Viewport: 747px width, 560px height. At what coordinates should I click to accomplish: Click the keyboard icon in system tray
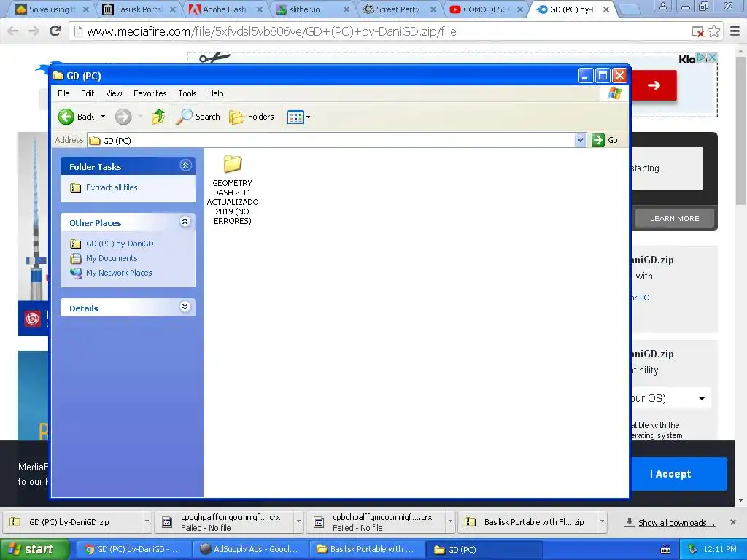pos(665,550)
